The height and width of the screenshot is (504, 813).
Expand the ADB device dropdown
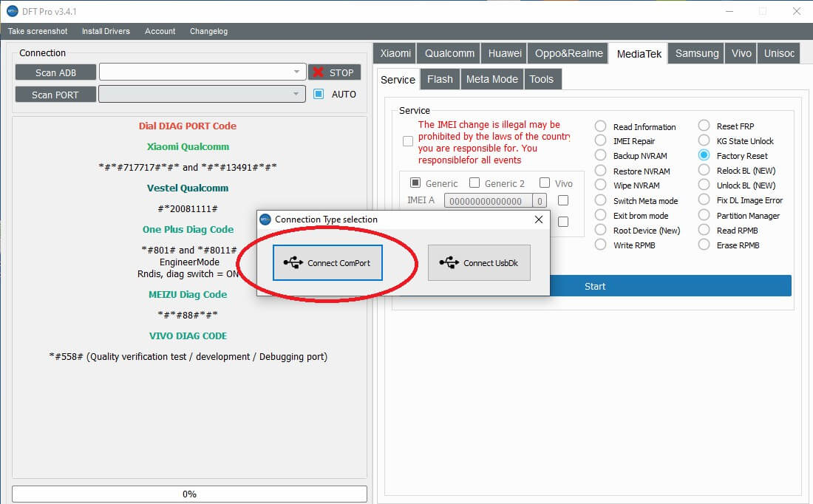296,72
